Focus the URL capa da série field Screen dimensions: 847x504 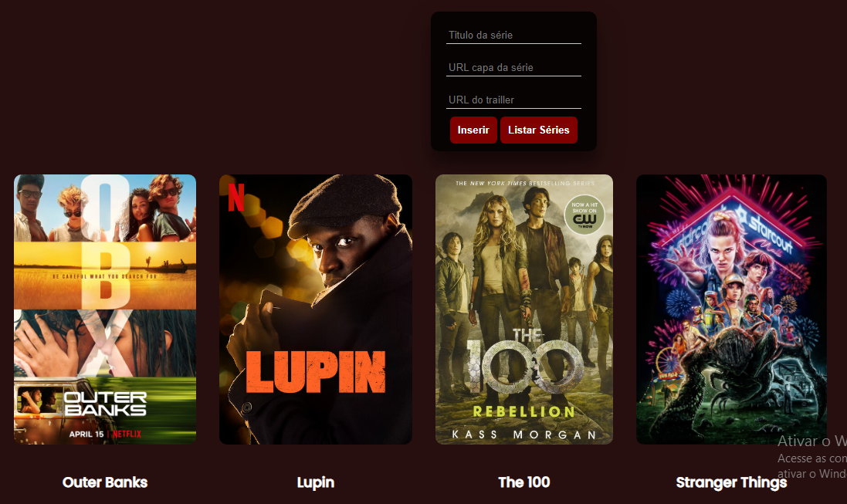coord(513,67)
